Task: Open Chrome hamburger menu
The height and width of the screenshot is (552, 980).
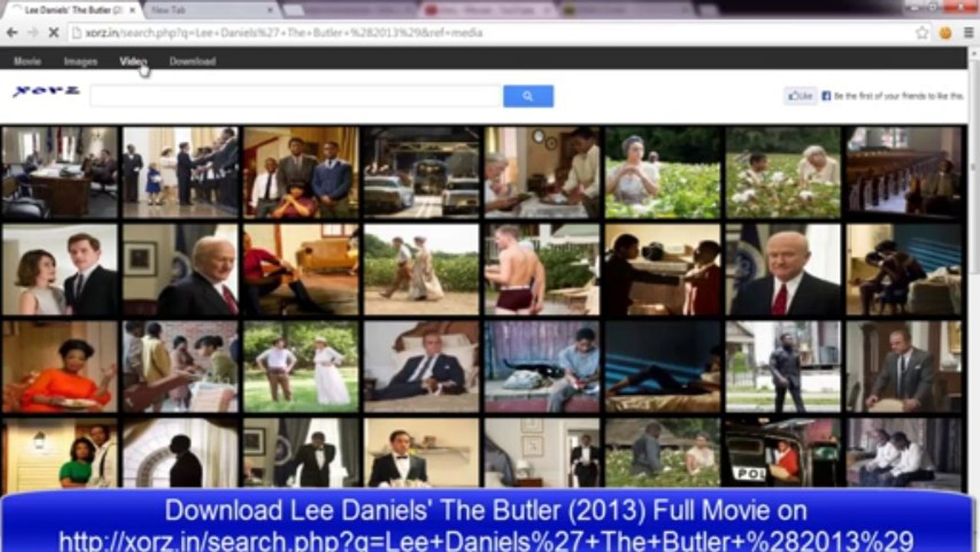Action: click(x=969, y=33)
